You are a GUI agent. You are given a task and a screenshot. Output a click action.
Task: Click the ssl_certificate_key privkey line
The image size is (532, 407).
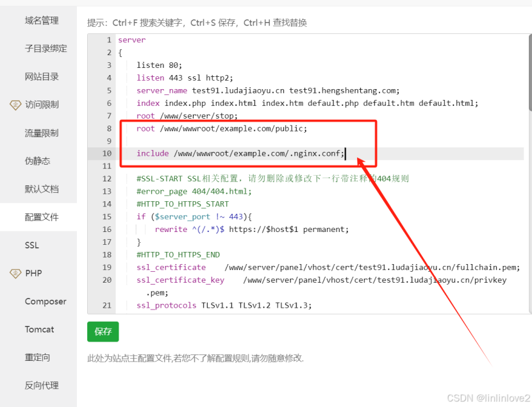point(321,287)
